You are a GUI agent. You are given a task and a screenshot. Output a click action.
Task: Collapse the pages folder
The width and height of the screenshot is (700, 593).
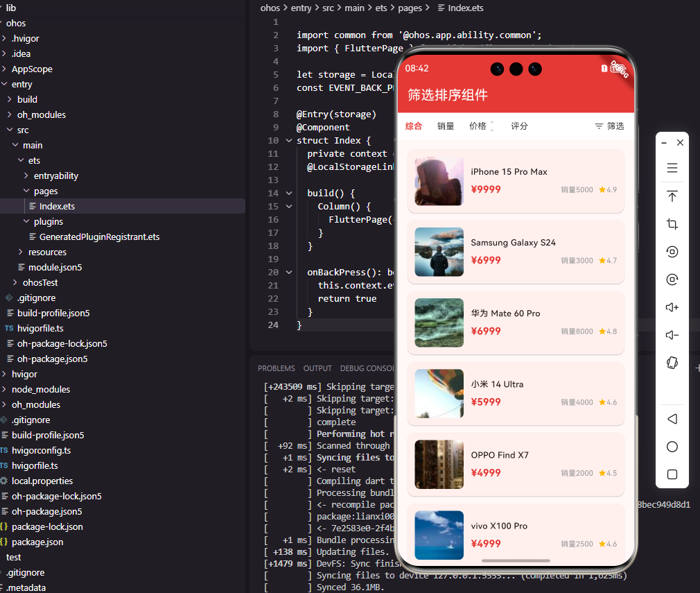click(46, 191)
